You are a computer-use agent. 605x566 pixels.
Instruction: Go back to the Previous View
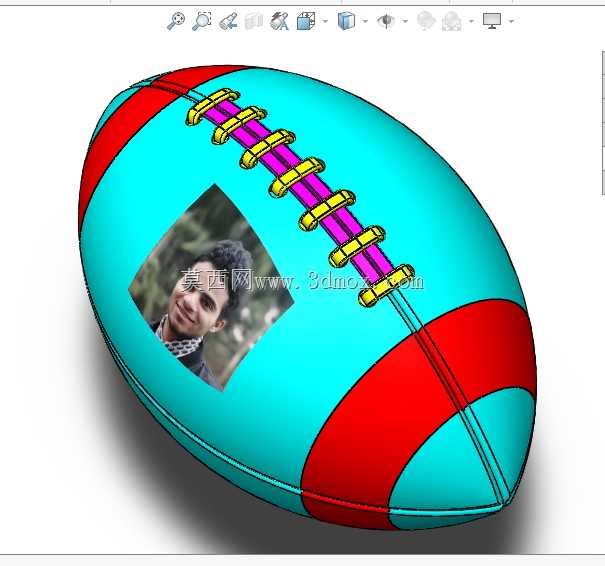tap(228, 21)
